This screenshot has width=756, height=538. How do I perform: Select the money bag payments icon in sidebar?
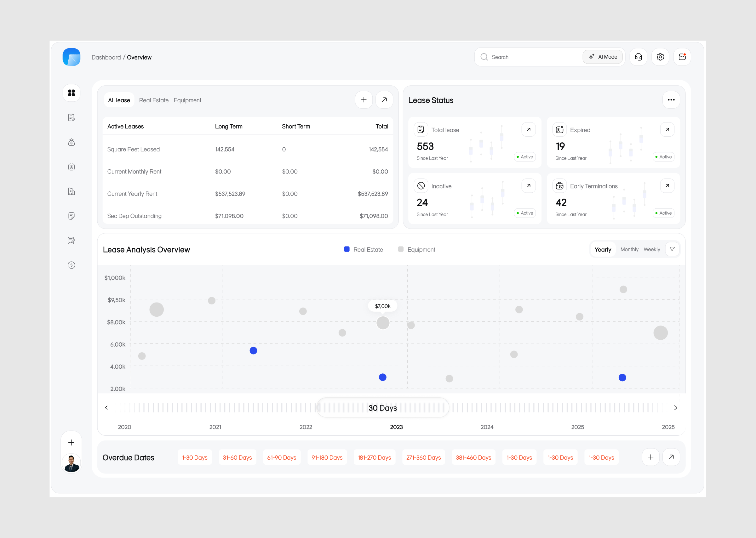click(71, 142)
